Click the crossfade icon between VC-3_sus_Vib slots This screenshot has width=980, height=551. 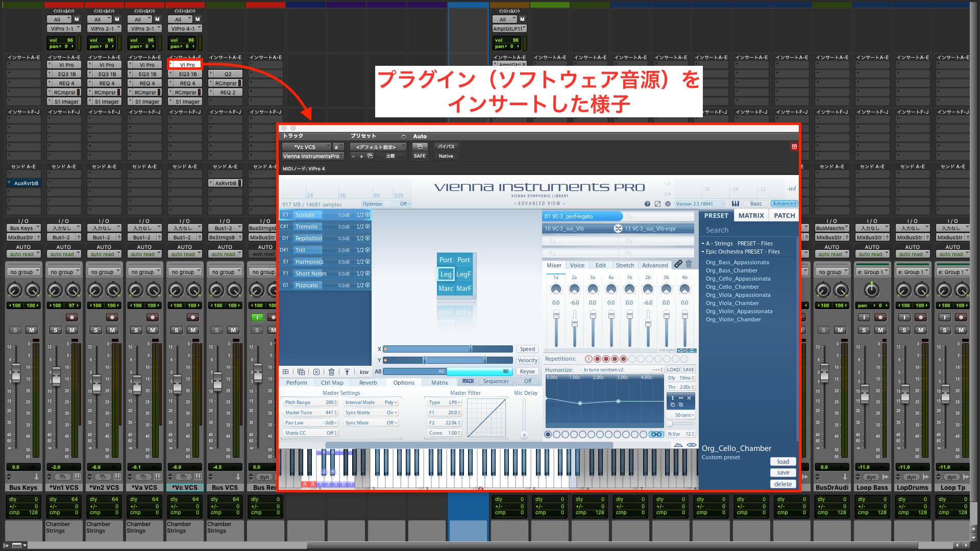pos(618,229)
